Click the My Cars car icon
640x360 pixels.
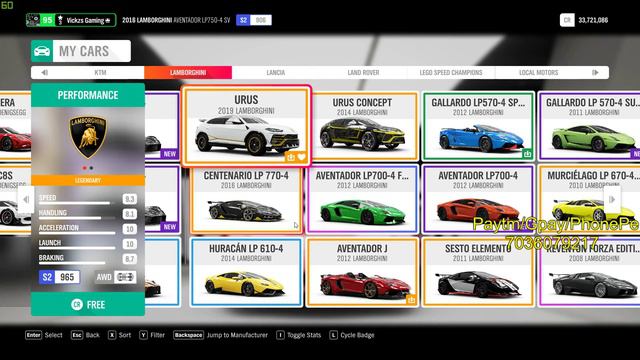coord(42,51)
